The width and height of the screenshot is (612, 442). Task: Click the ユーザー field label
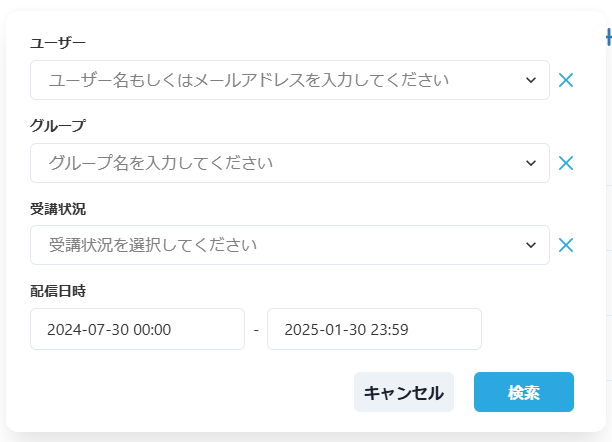pos(58,43)
